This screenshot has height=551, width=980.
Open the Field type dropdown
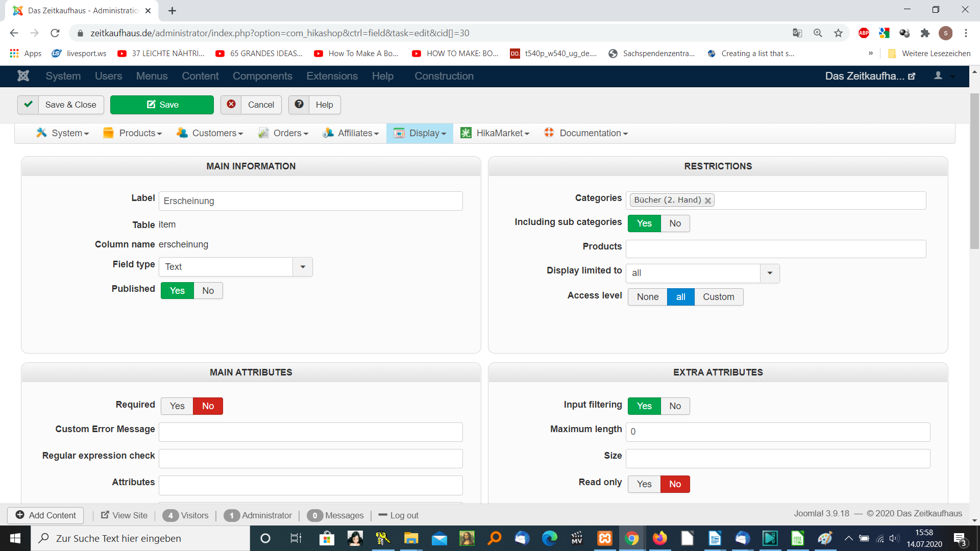(x=303, y=267)
